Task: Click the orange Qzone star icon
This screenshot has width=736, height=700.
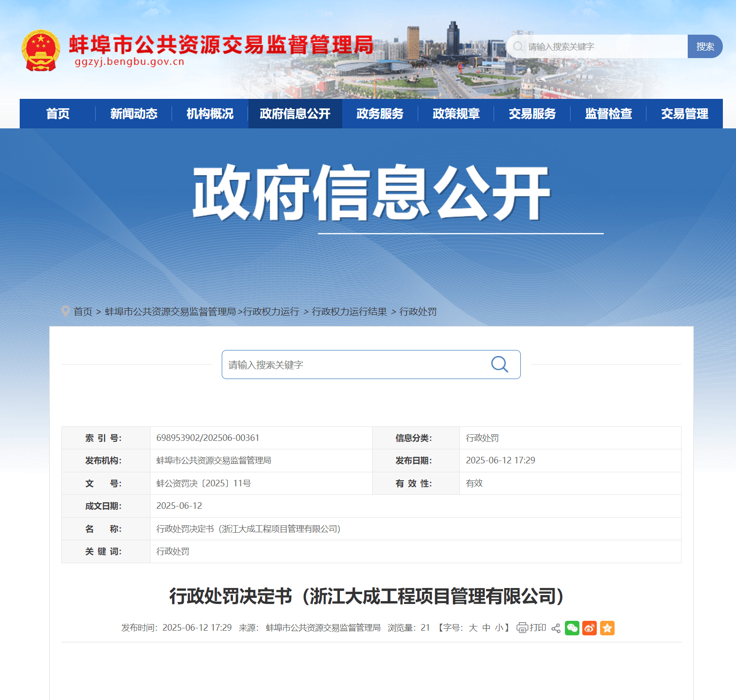Action: point(607,628)
